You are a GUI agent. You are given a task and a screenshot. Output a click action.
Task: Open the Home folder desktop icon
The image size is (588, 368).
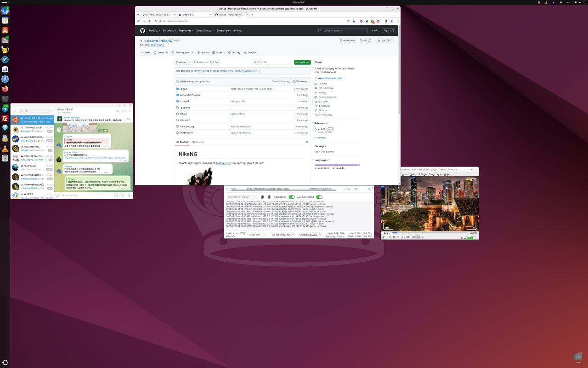578,357
